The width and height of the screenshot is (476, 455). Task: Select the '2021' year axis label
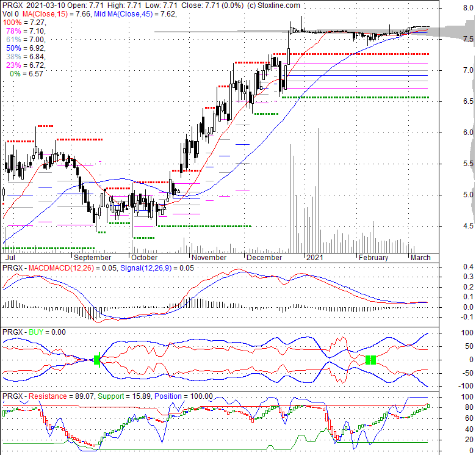[x=314, y=258]
